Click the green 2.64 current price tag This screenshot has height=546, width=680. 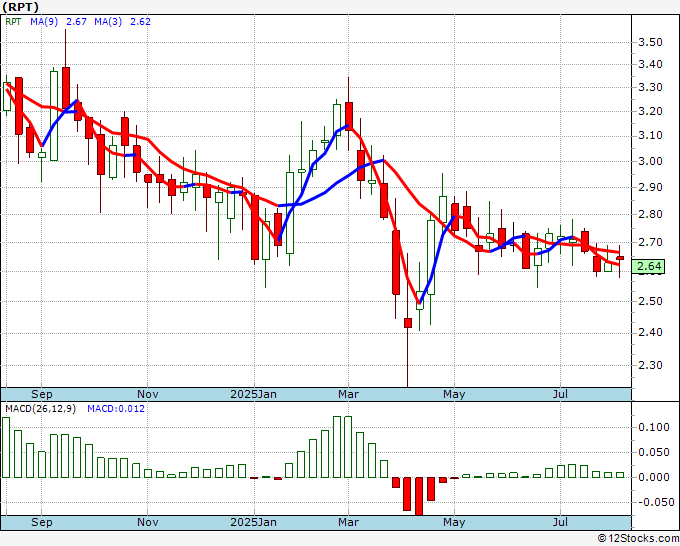click(x=648, y=266)
